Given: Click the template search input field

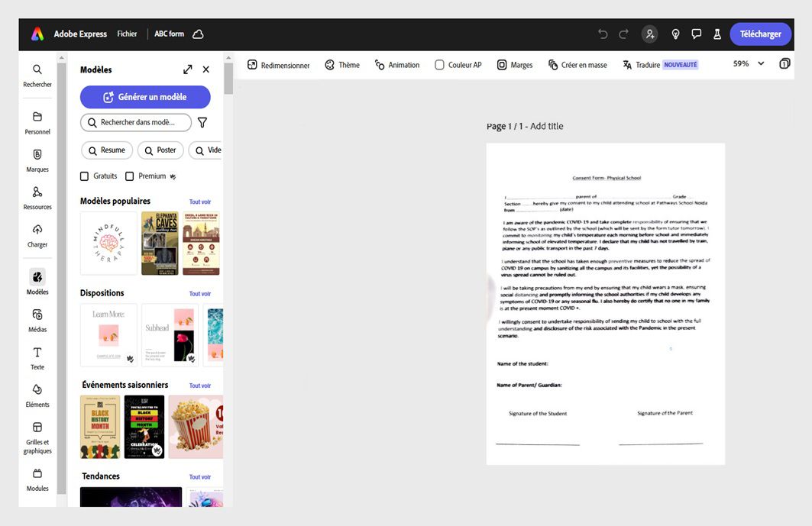Looking at the screenshot, I should (137, 122).
